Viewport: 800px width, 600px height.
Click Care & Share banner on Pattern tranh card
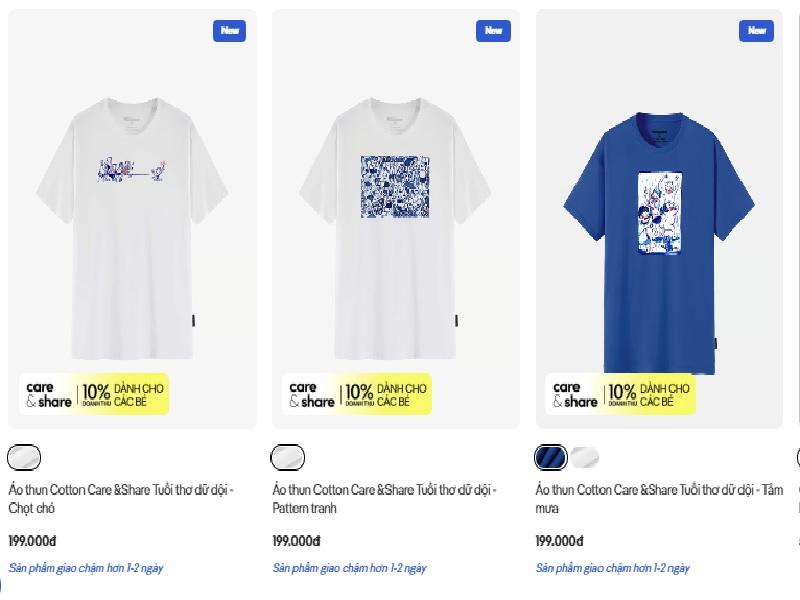(x=357, y=394)
